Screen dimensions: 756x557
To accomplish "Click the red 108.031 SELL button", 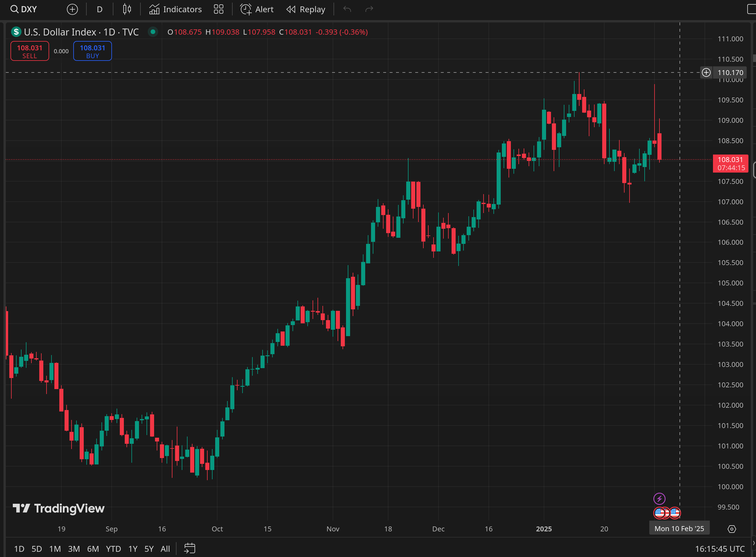I will coord(30,51).
